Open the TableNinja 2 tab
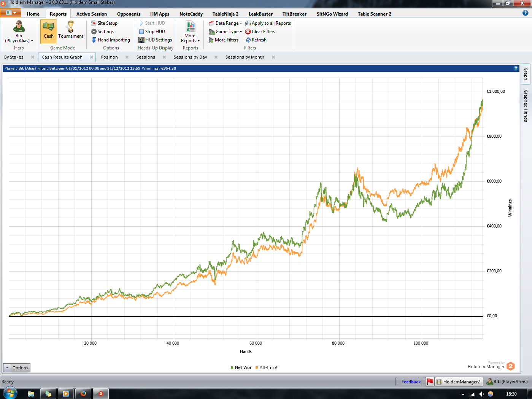 pyautogui.click(x=226, y=14)
